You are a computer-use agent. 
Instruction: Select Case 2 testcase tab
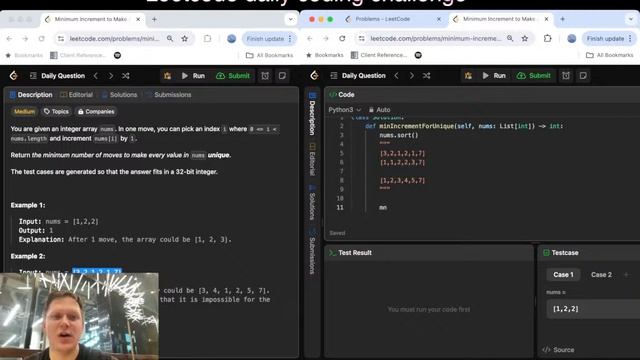pos(601,275)
